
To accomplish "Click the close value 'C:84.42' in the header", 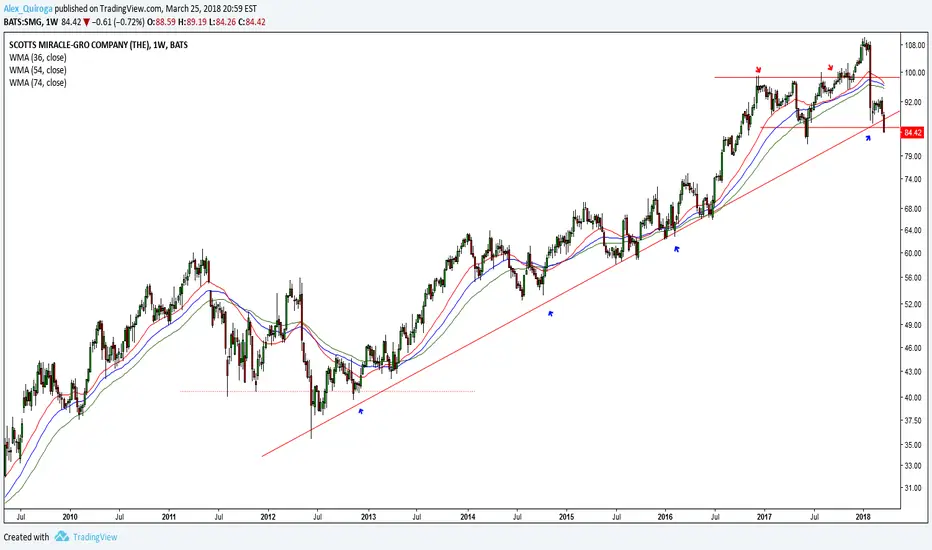I will 251,22.
